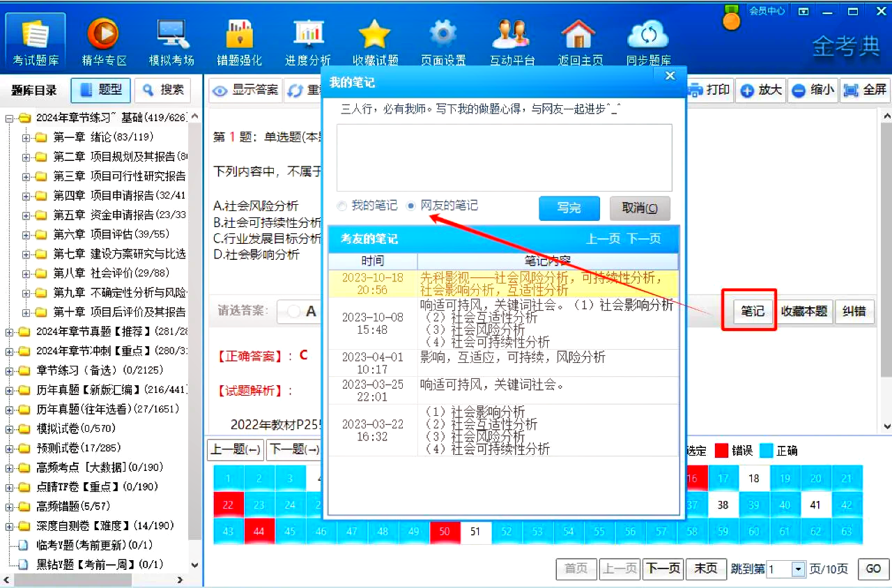The width and height of the screenshot is (892, 588).
Task: Select note dated 2023-03-25 22:01
Action: tap(503, 390)
